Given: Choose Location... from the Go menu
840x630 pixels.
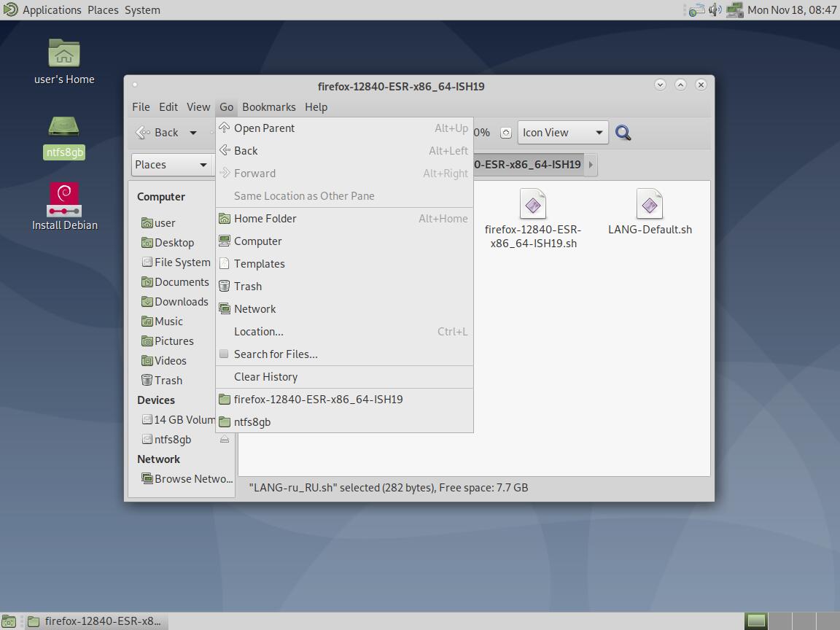Looking at the screenshot, I should [344, 332].
